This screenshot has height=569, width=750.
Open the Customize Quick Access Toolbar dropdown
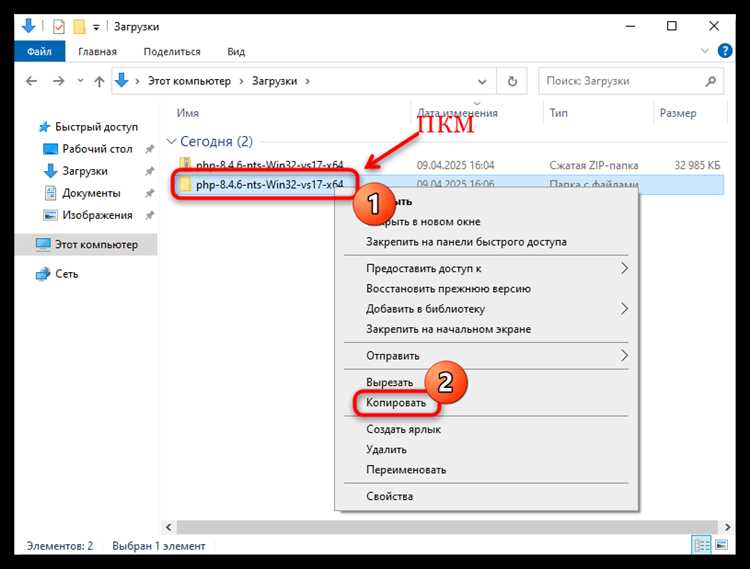tap(96, 28)
